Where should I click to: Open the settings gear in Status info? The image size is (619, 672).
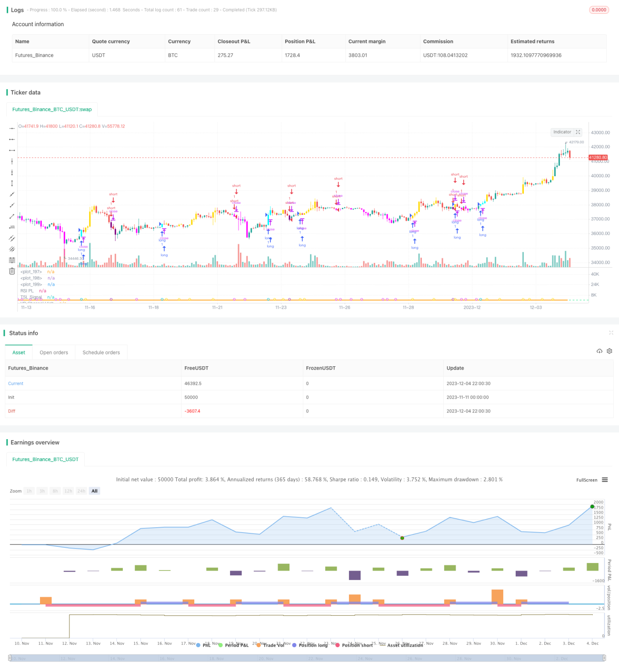pyautogui.click(x=609, y=351)
